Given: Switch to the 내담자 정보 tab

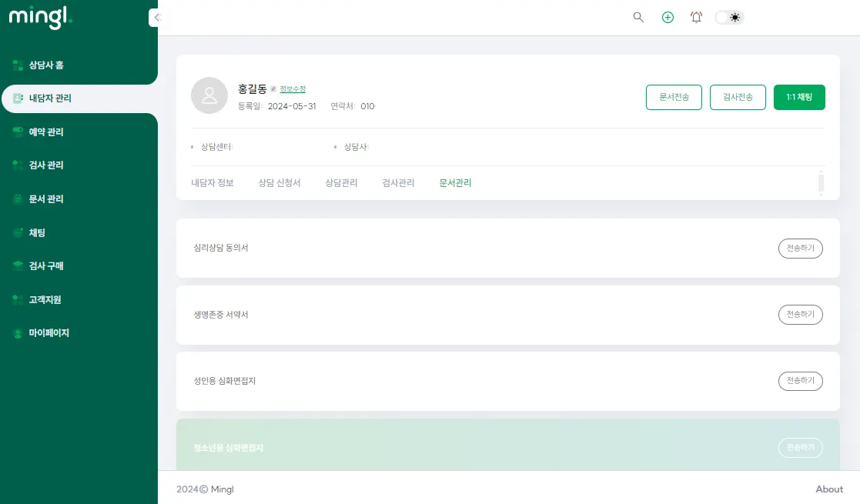Looking at the screenshot, I should pos(212,183).
